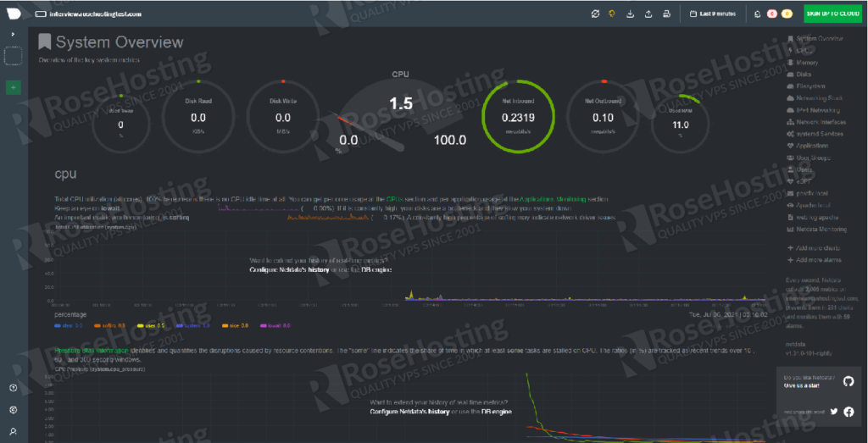The image size is (868, 443).
Task: Go to Filesystem section in right menu
Action: (x=806, y=86)
